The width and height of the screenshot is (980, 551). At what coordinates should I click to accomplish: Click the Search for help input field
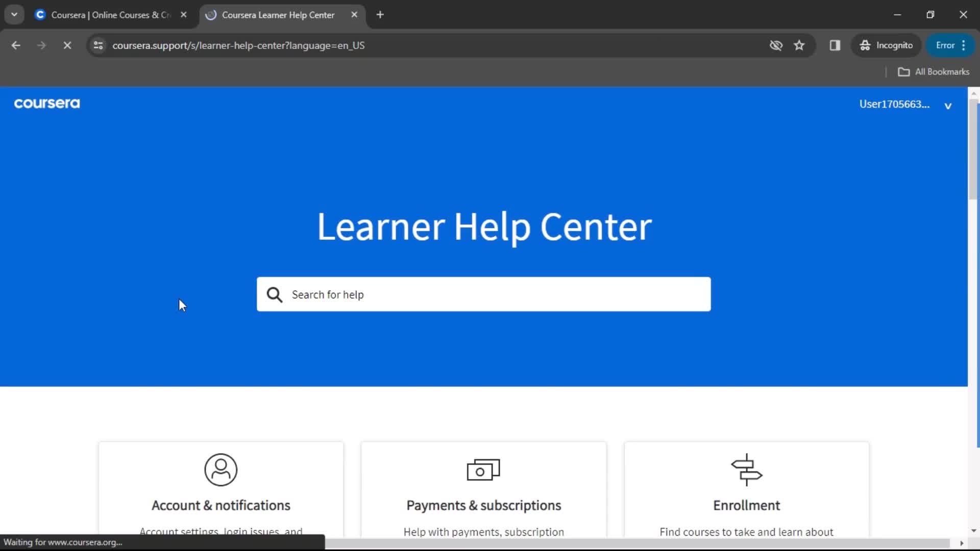483,294
